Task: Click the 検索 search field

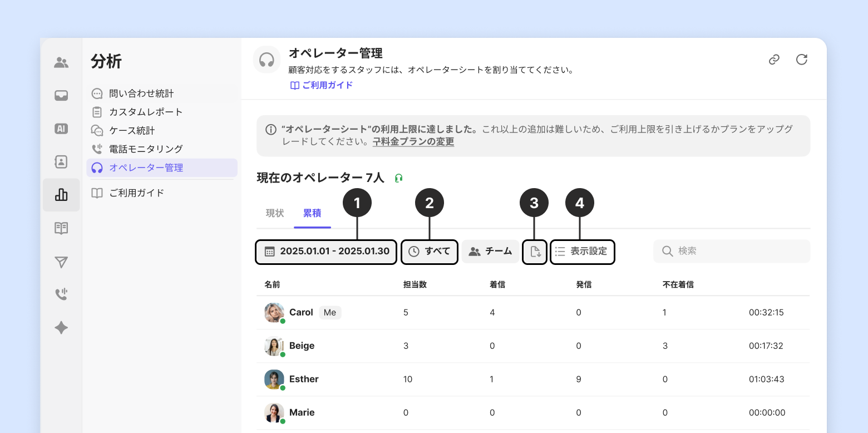Action: [732, 251]
